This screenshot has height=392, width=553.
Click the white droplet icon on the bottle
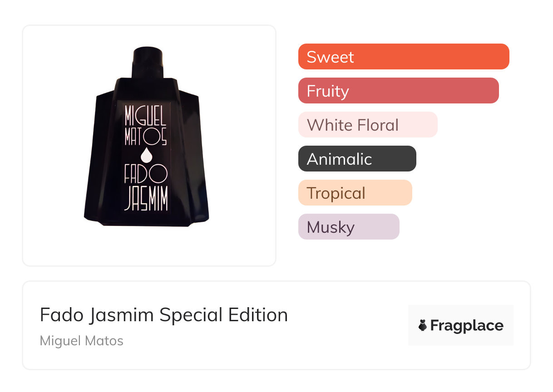pyautogui.click(x=146, y=155)
